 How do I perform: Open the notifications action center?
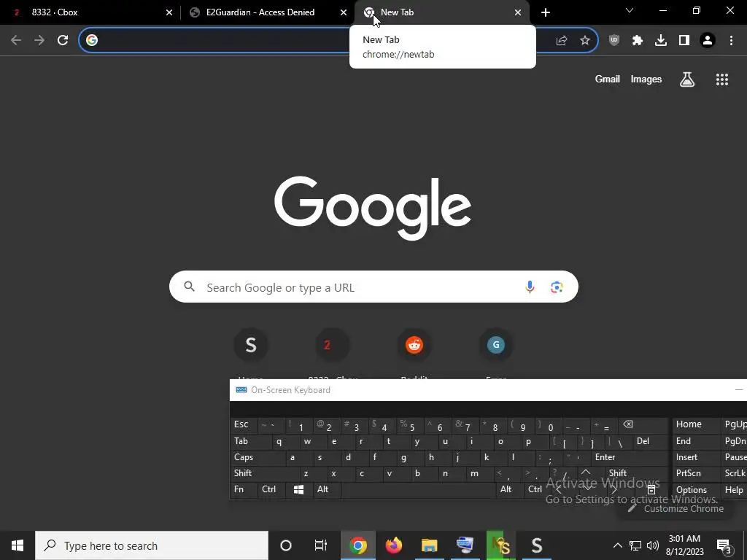pyautogui.click(x=724, y=545)
